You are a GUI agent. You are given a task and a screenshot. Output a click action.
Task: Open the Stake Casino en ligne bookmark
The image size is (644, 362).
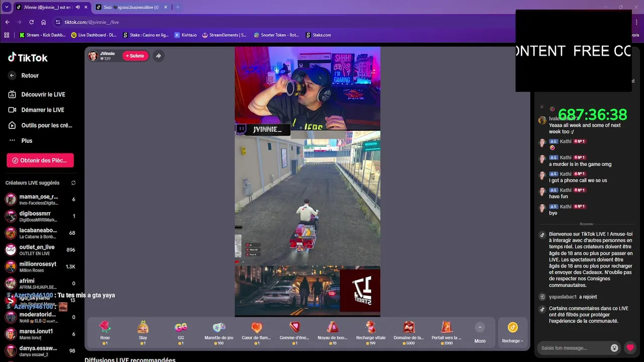pos(145,35)
